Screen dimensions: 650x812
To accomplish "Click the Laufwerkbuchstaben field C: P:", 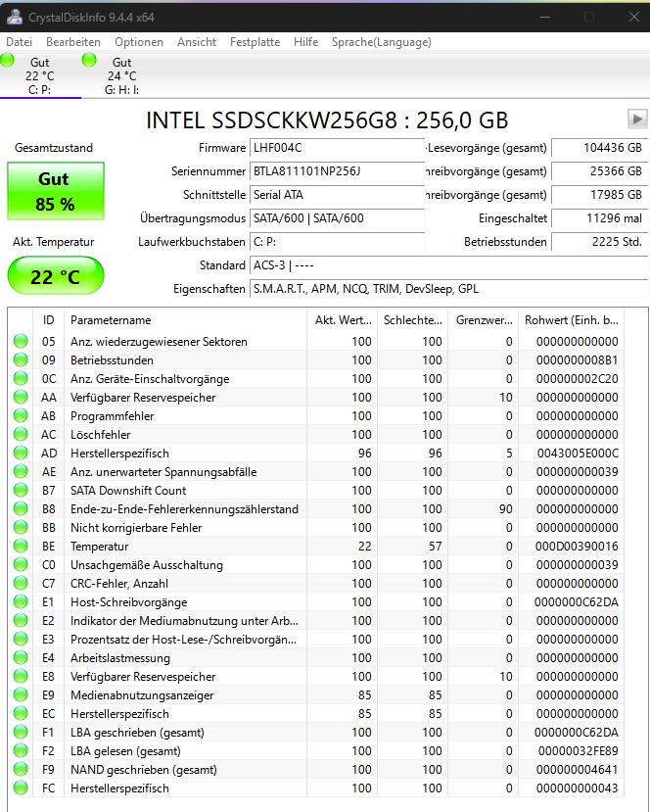I will pos(337,242).
